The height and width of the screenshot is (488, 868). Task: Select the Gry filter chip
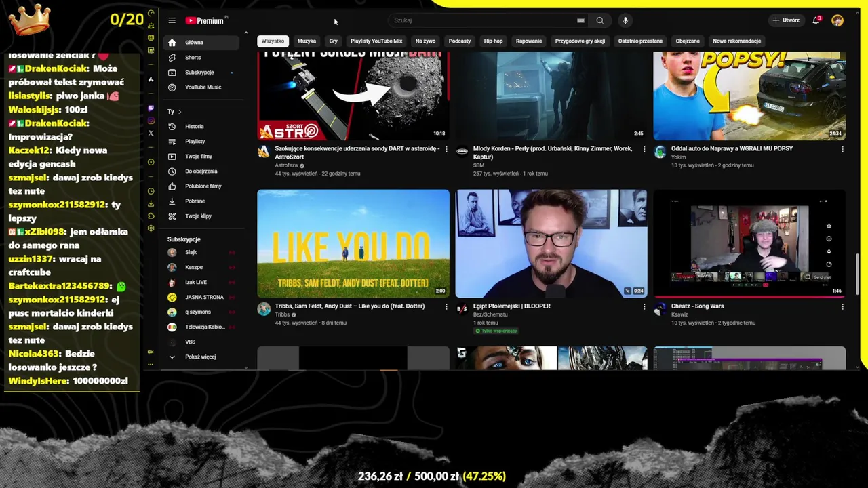333,41
